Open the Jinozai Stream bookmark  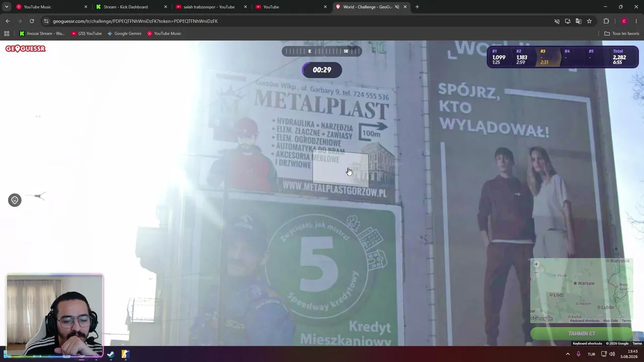[x=42, y=34]
